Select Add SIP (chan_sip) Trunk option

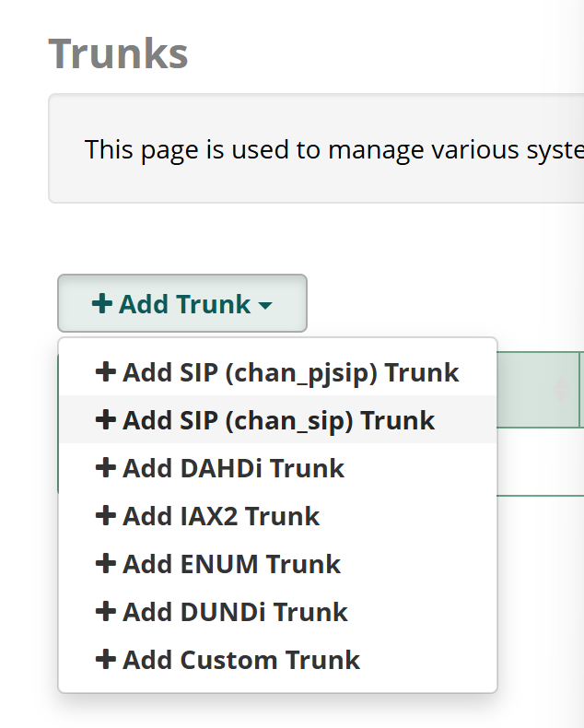click(x=277, y=420)
